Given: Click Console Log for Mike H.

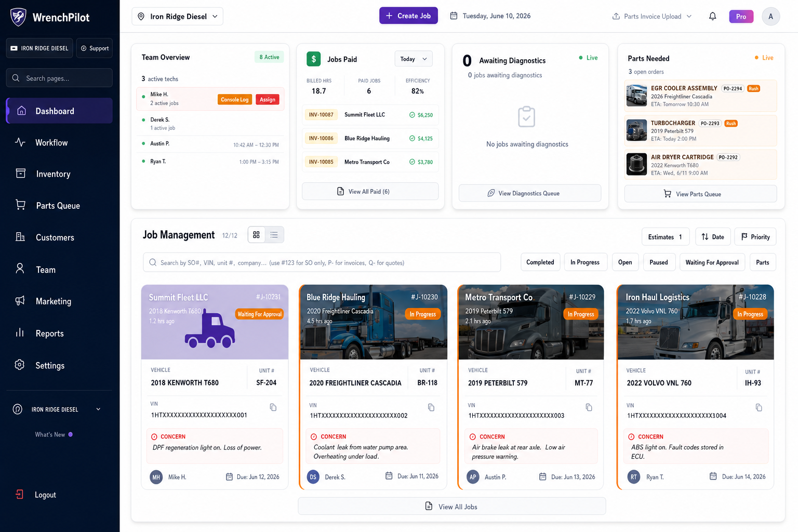Looking at the screenshot, I should point(235,99).
